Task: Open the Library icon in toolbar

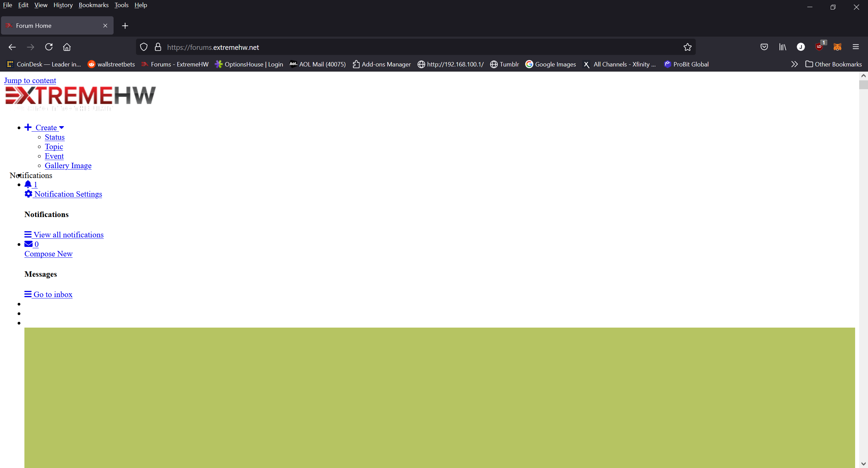Action: click(x=783, y=47)
